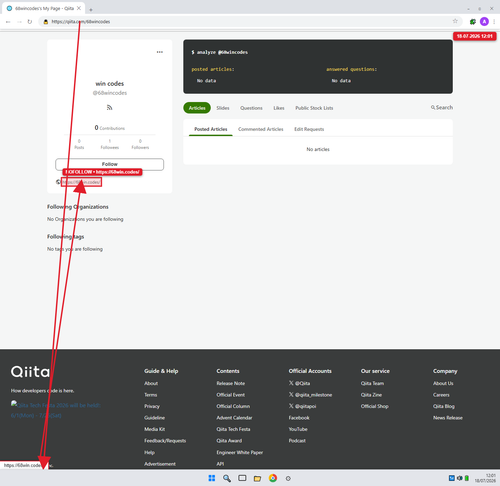This screenshot has width=500, height=486.
Task: Open the Qiita Blog company link
Action: coord(444,406)
